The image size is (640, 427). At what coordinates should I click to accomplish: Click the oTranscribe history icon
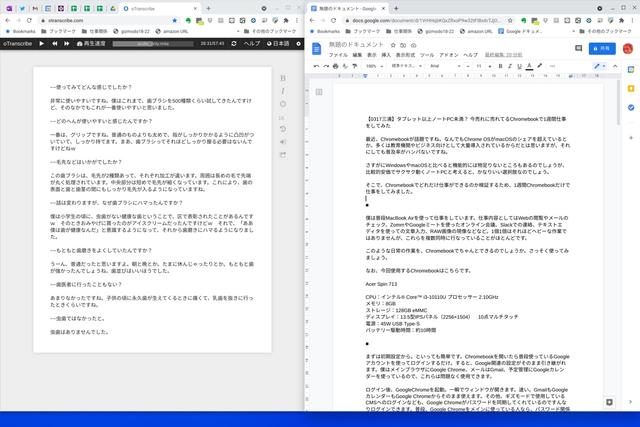(x=283, y=129)
